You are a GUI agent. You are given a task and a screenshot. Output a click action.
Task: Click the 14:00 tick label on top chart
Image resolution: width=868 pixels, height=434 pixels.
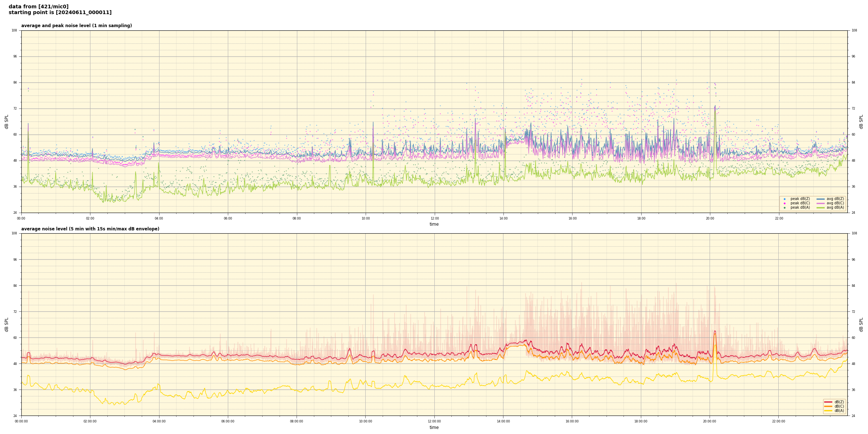(503, 218)
